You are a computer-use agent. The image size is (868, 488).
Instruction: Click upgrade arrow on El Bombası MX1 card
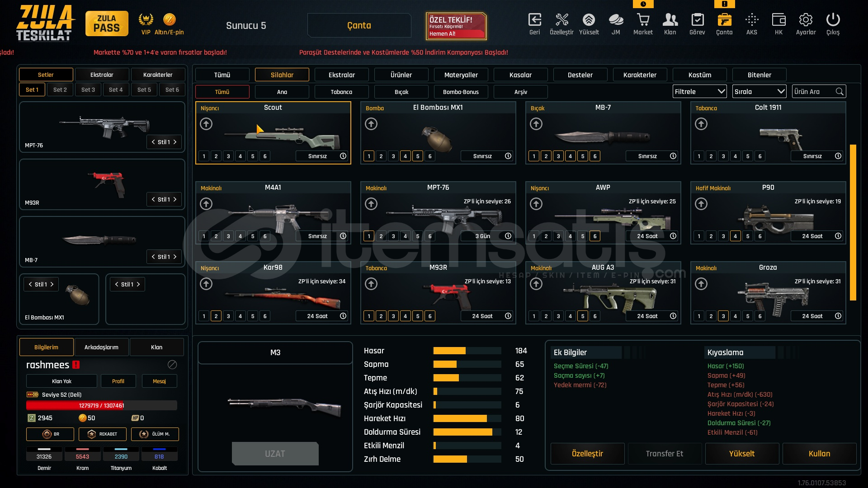coord(371,124)
